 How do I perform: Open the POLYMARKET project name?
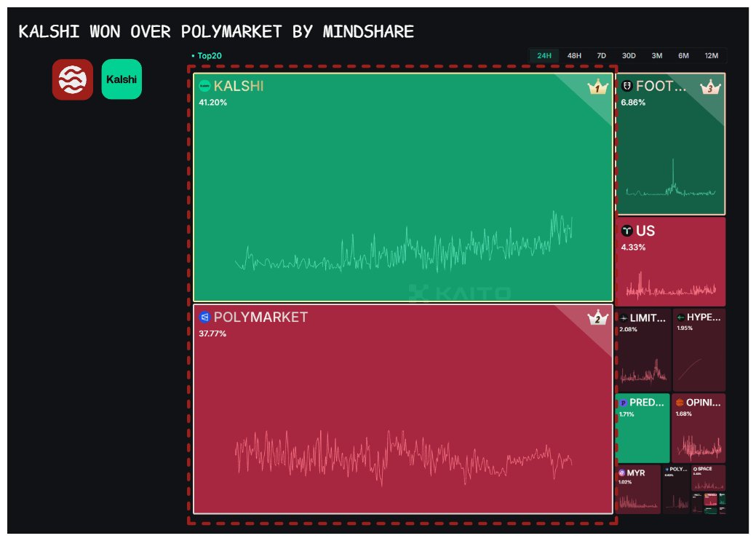tap(260, 317)
